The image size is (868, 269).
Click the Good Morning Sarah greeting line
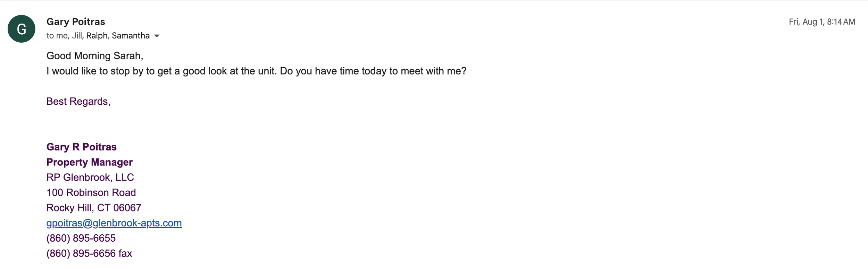click(x=95, y=56)
